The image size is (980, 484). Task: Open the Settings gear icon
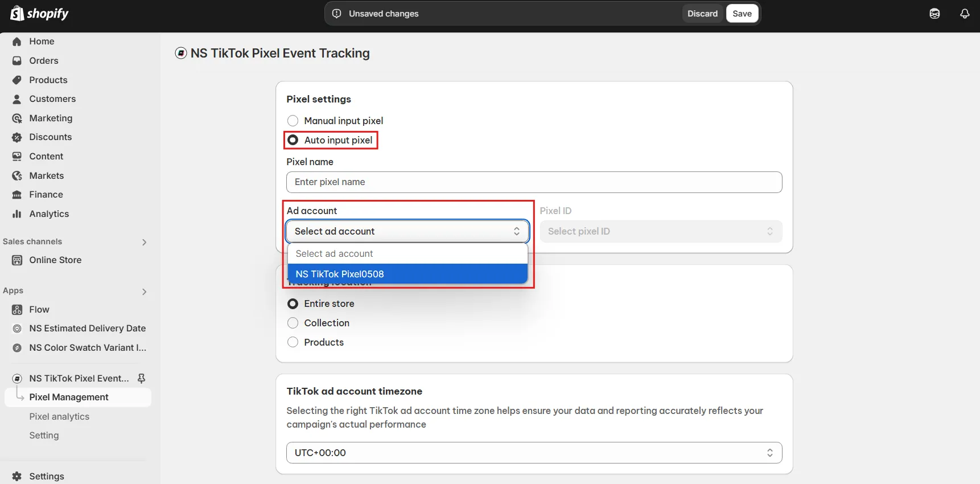17,477
